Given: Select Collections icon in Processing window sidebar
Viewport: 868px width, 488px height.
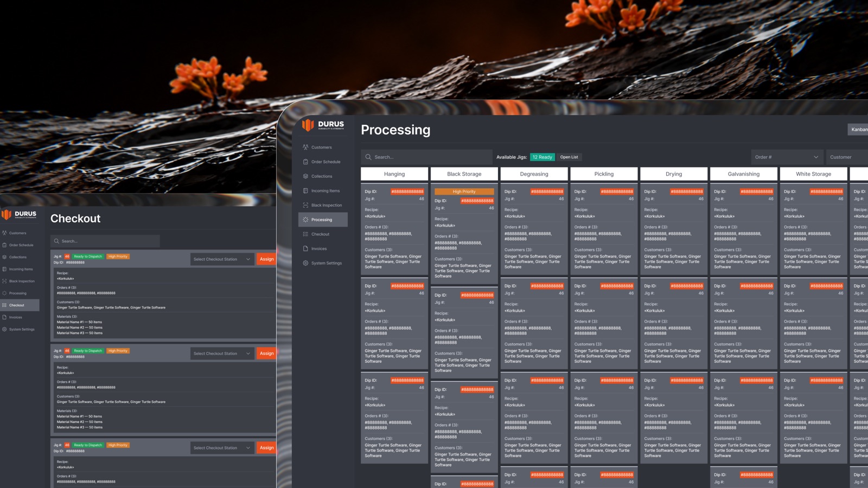Looking at the screenshot, I should click(x=305, y=176).
